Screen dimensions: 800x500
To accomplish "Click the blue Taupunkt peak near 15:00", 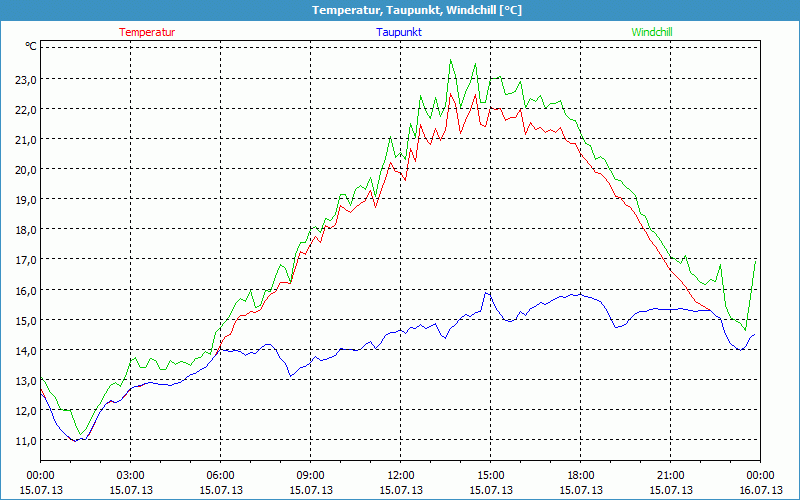I will coord(487,293).
